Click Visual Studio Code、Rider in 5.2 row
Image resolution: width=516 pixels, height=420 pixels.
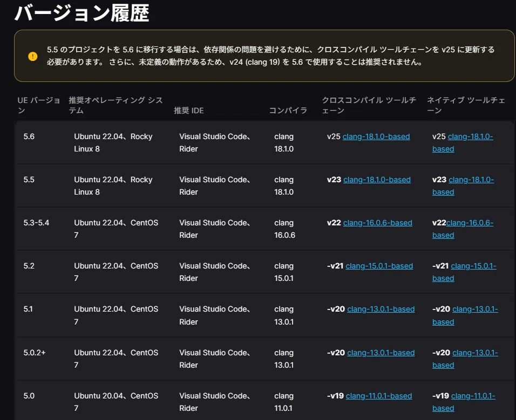pos(215,272)
